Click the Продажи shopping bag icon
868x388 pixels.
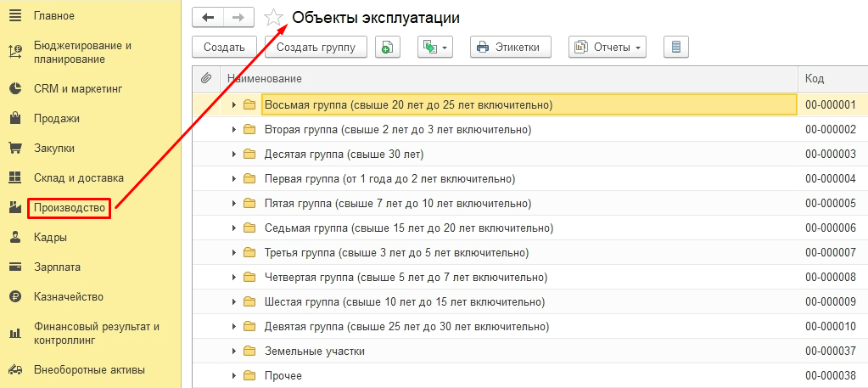tap(15, 118)
